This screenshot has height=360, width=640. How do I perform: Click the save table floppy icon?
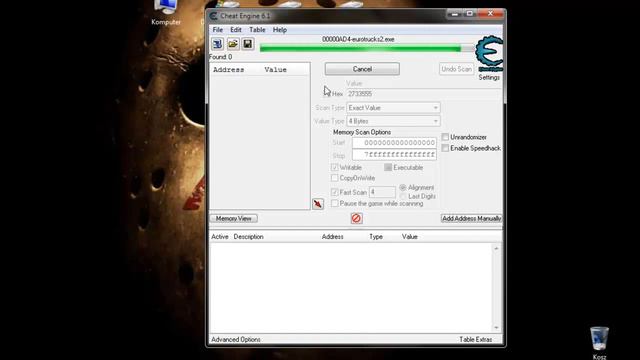point(247,44)
